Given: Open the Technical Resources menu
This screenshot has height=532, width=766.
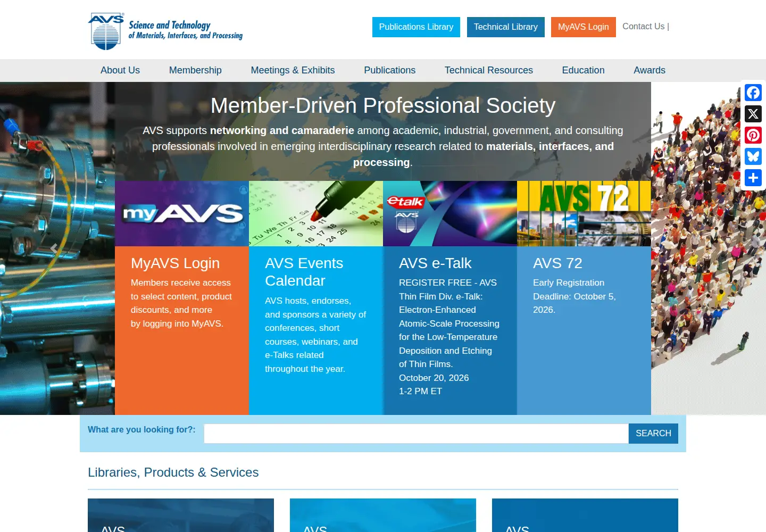Looking at the screenshot, I should click(489, 70).
